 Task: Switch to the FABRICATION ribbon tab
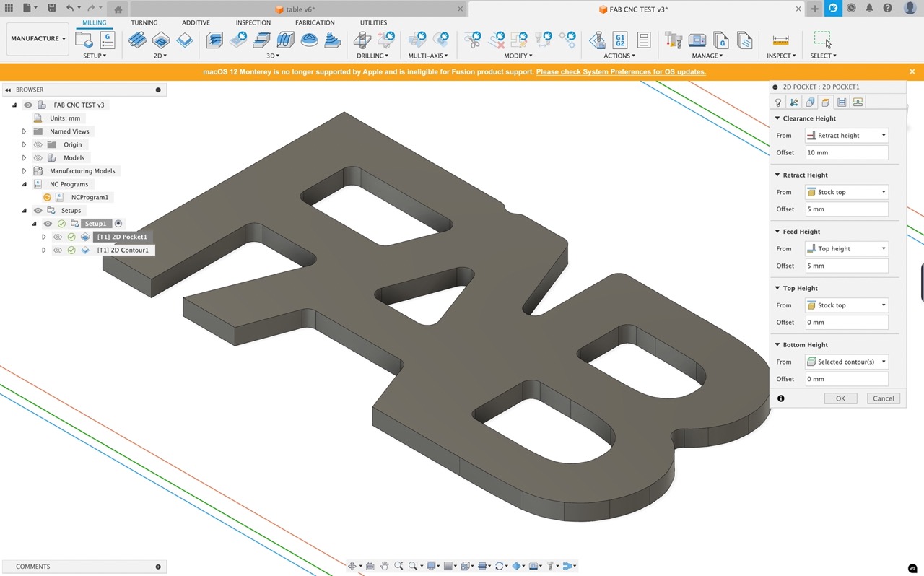(x=315, y=22)
